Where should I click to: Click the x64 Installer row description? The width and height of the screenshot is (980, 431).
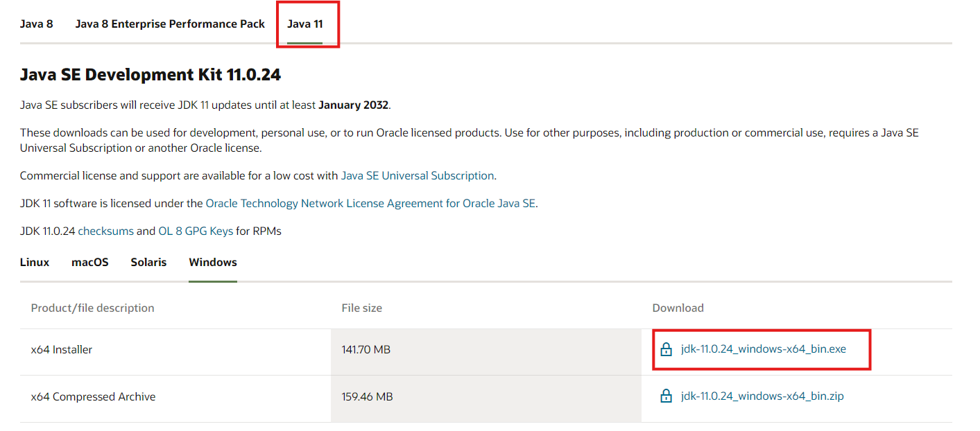pyautogui.click(x=62, y=350)
